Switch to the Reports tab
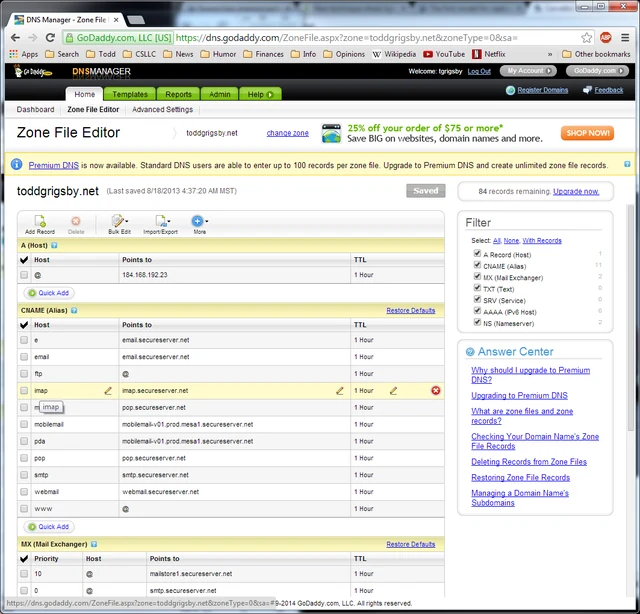The width and height of the screenshot is (640, 614). pos(178,94)
